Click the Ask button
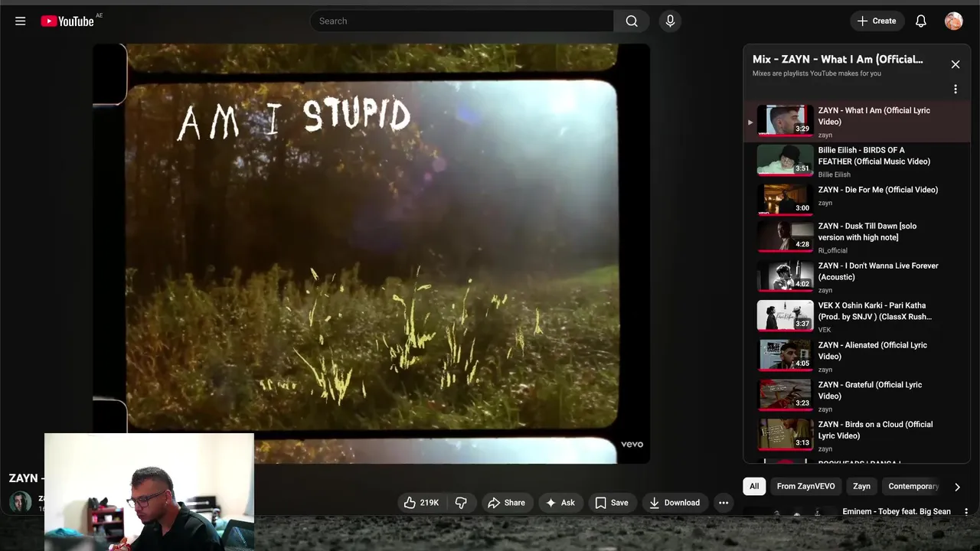This screenshot has height=551, width=980. pos(560,503)
